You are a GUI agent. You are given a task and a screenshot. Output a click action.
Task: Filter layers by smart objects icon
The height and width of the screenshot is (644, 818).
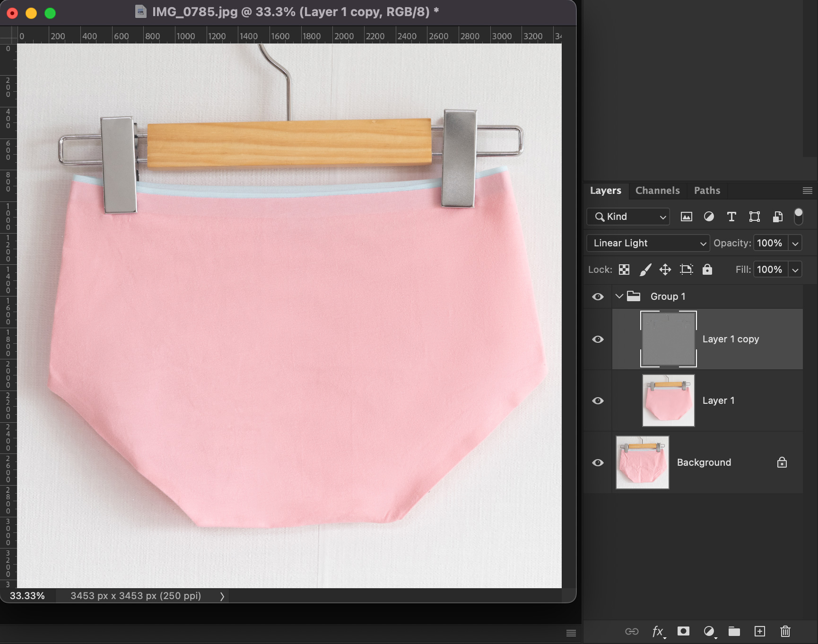(777, 217)
